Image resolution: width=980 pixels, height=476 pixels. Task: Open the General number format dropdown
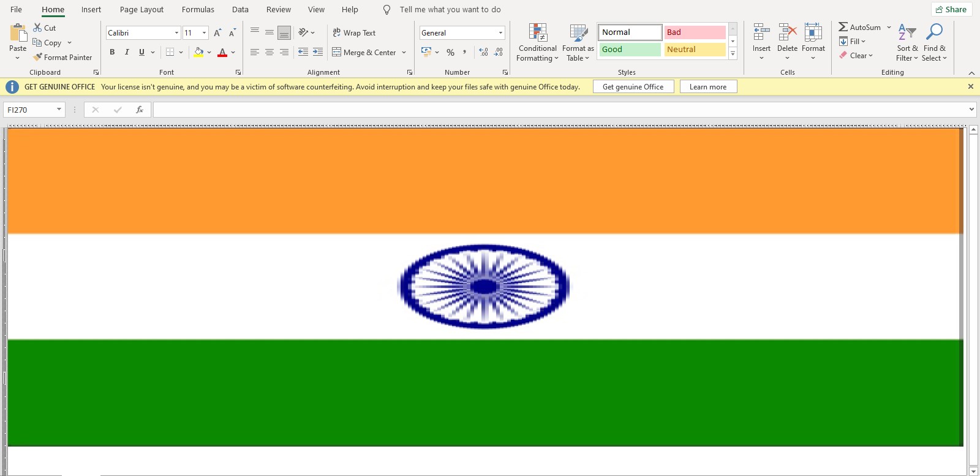500,33
